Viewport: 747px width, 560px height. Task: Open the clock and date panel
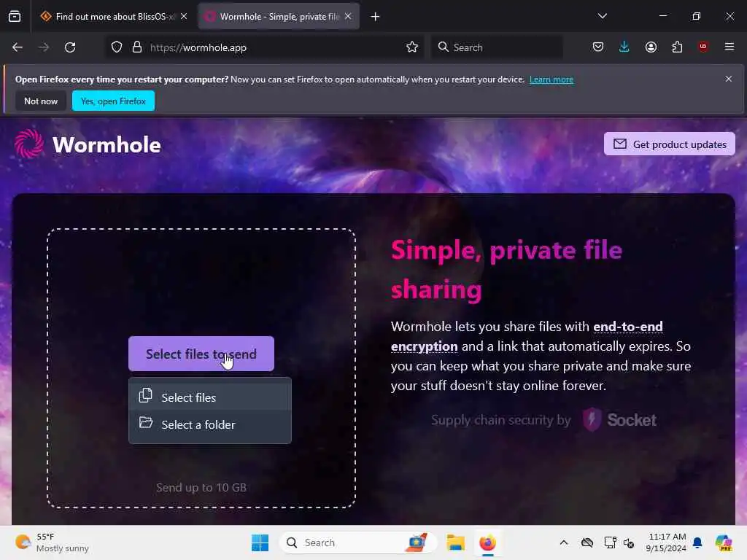666,542
